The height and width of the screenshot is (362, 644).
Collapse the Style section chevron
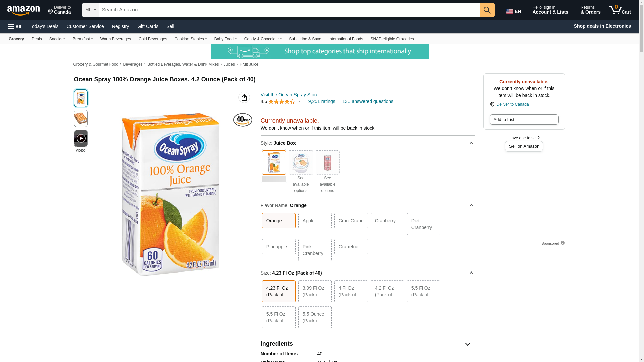[471, 143]
